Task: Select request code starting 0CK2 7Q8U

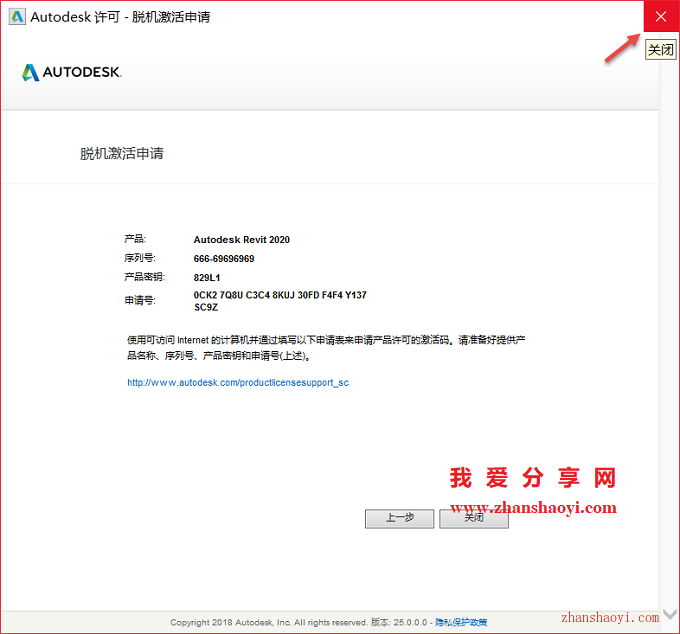Action: (x=280, y=301)
